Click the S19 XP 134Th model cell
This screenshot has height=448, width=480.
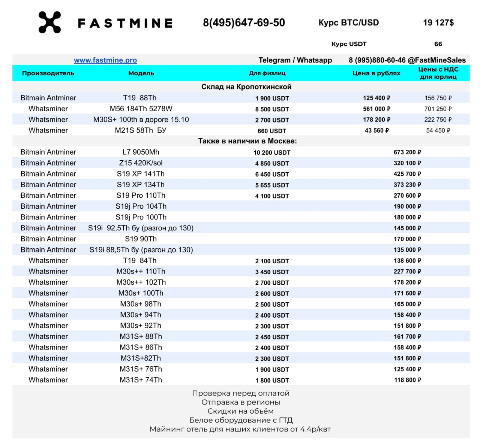(141, 185)
